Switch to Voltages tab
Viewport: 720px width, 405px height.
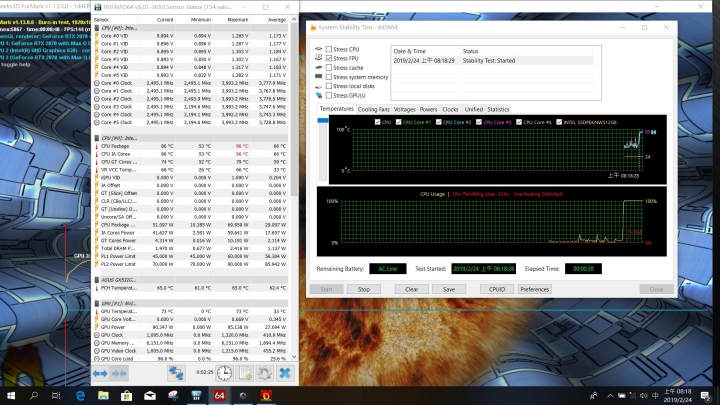(x=405, y=109)
